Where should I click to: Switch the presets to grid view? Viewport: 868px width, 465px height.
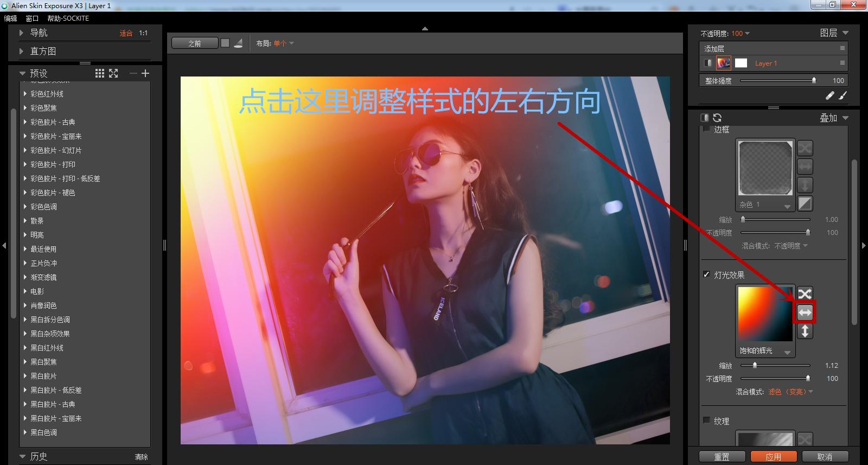(x=100, y=73)
